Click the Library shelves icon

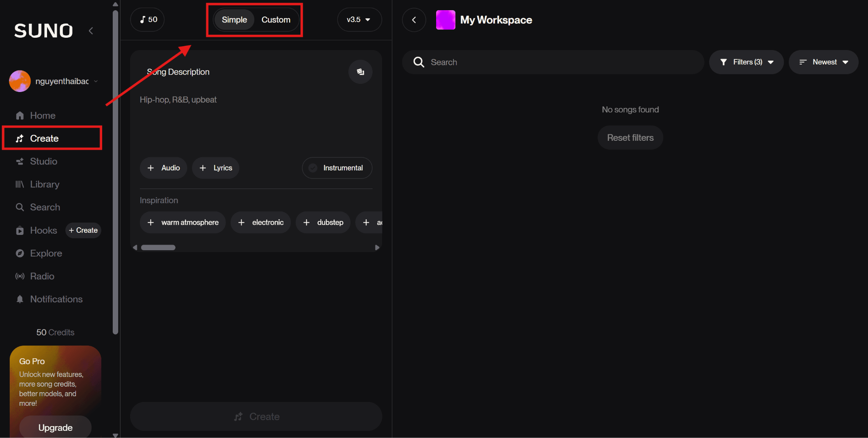coord(19,184)
